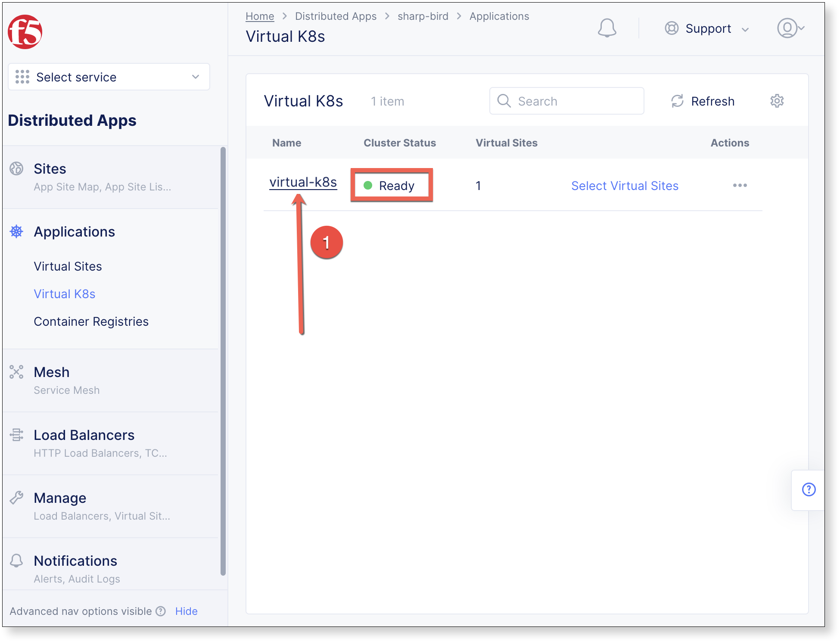
Task: Click the Mesh nodes icon
Action: pyautogui.click(x=16, y=372)
